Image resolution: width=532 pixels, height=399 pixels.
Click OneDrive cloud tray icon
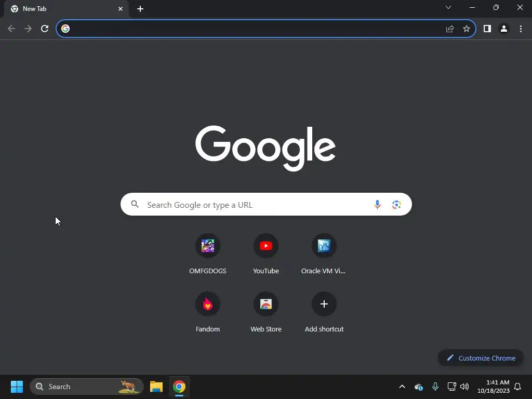pos(418,387)
